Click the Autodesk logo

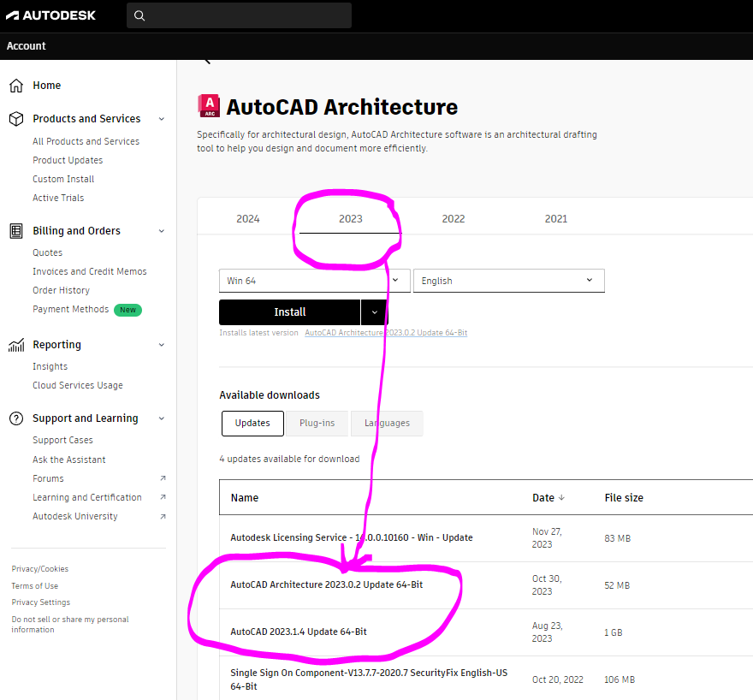click(51, 15)
